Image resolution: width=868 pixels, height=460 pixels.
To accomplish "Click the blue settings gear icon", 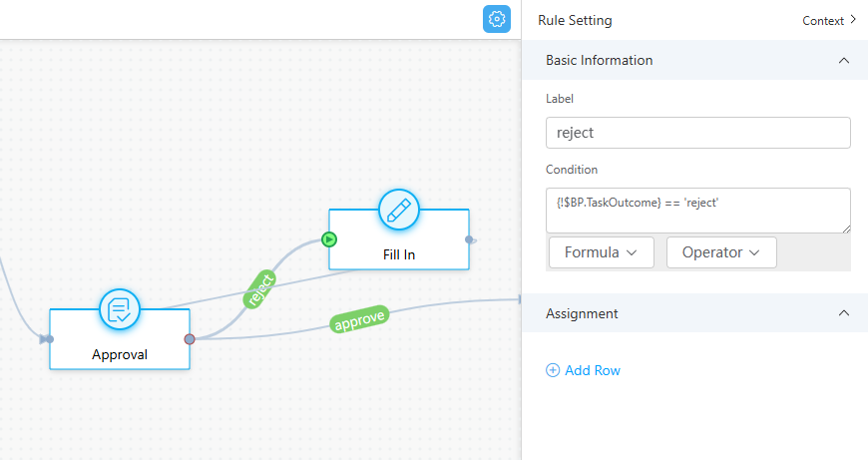I will (x=497, y=19).
